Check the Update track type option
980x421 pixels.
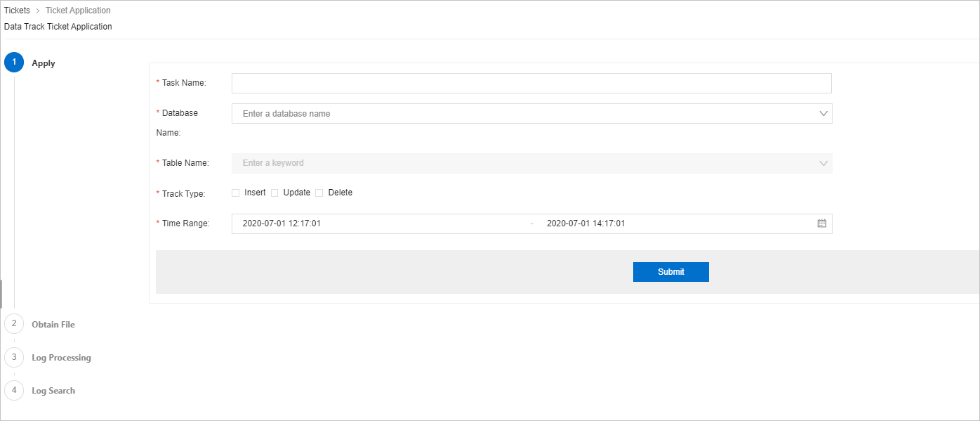point(275,193)
